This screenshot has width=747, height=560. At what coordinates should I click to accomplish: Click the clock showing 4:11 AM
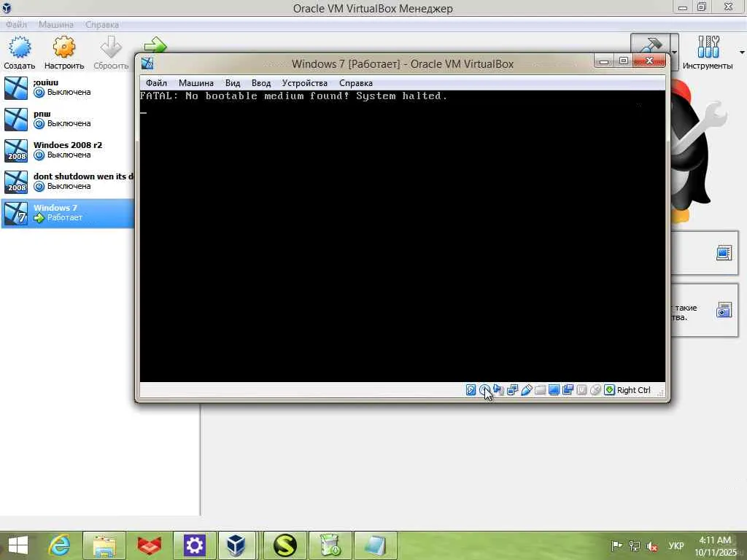715,546
